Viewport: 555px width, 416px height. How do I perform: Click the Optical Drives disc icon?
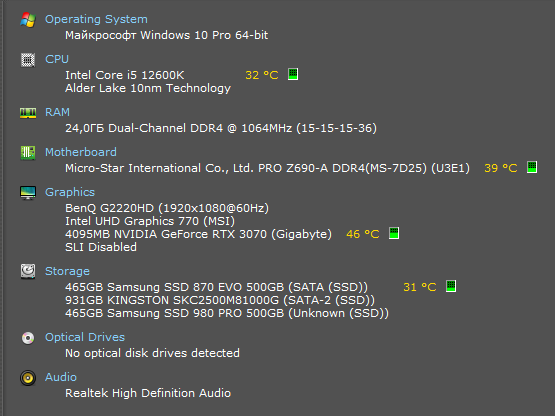click(28, 338)
